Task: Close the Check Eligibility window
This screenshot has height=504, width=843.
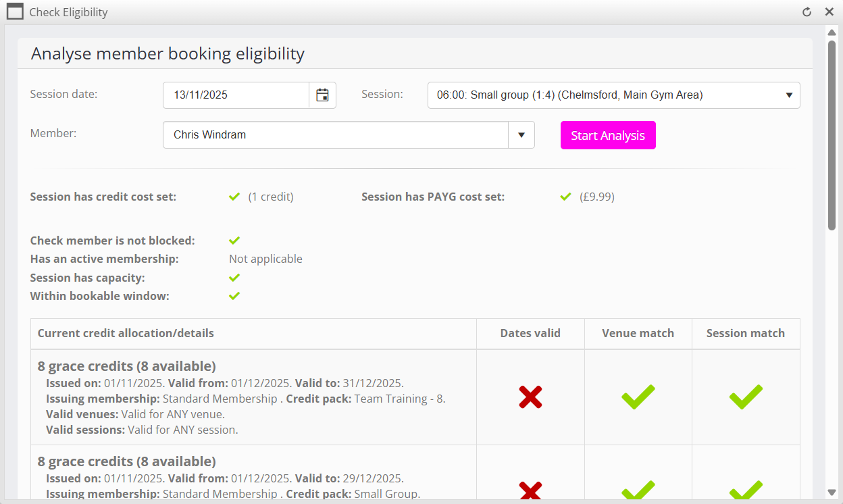Action: (x=829, y=12)
